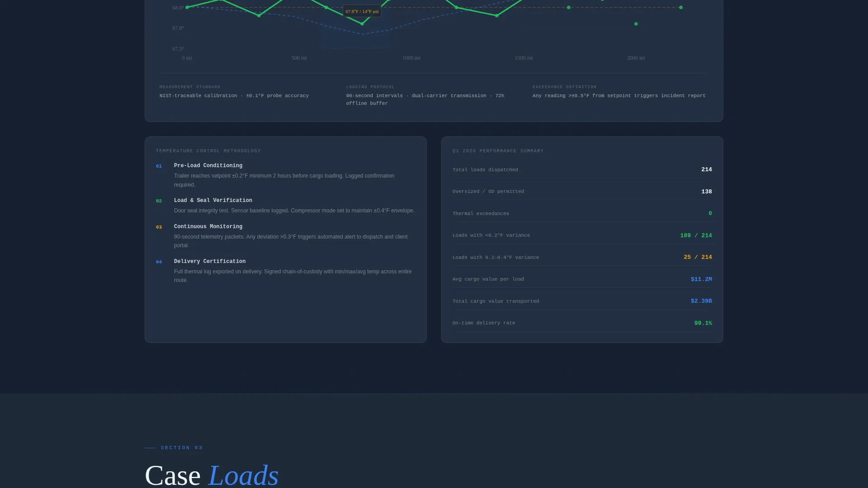This screenshot has width=868, height=488.
Task: Click the 2000 mi axis label
Action: pos(636,58)
